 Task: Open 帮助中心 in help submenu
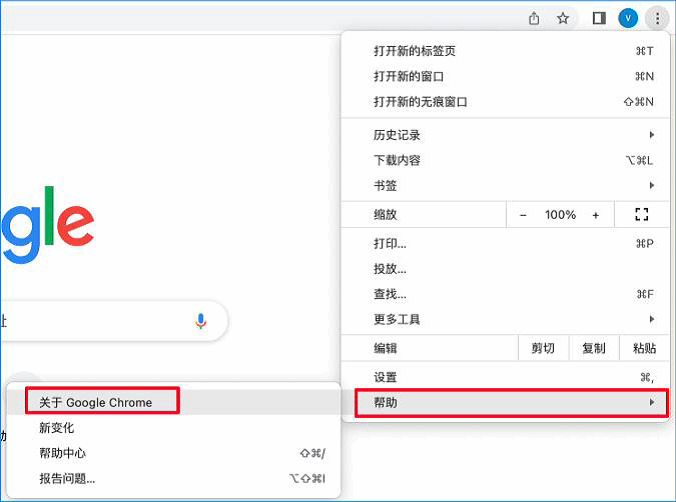click(62, 453)
